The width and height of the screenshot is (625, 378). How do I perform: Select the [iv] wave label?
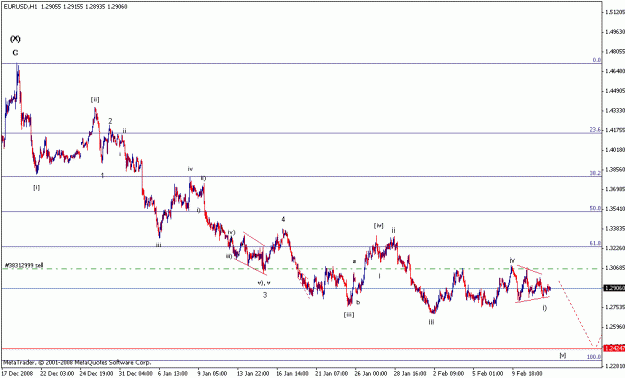(x=378, y=226)
